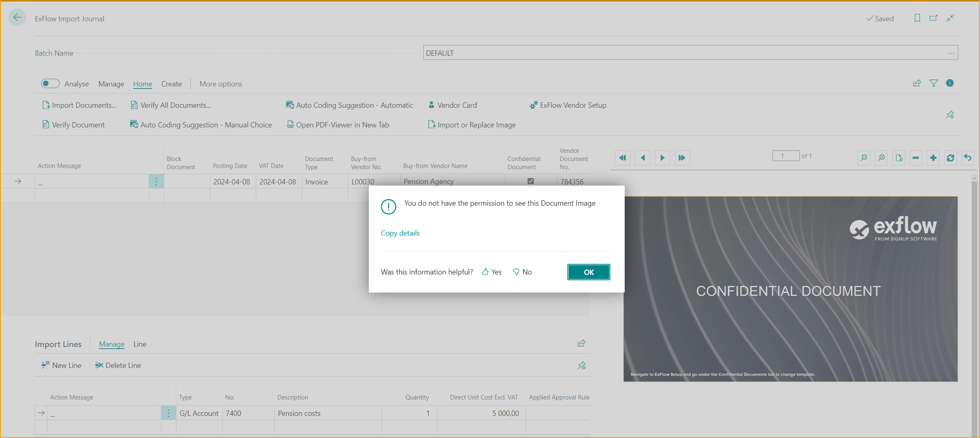Screen dimensions: 980x438
Task: Click Import Documents action
Action: 79,105
